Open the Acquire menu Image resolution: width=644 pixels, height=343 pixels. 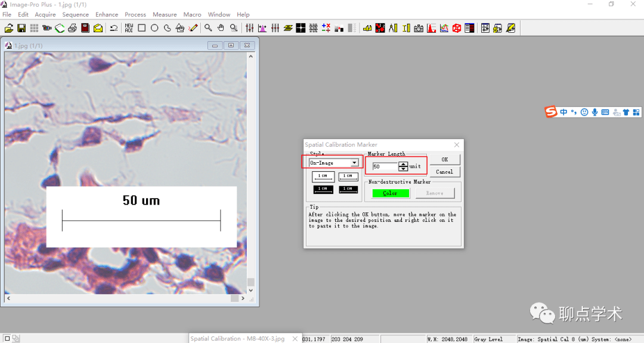pos(45,14)
